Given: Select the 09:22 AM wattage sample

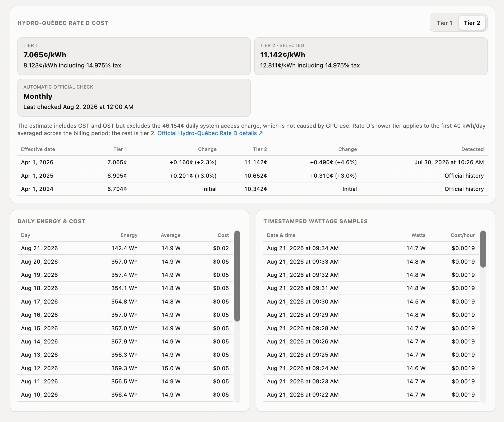Looking at the screenshot, I should [x=371, y=395].
